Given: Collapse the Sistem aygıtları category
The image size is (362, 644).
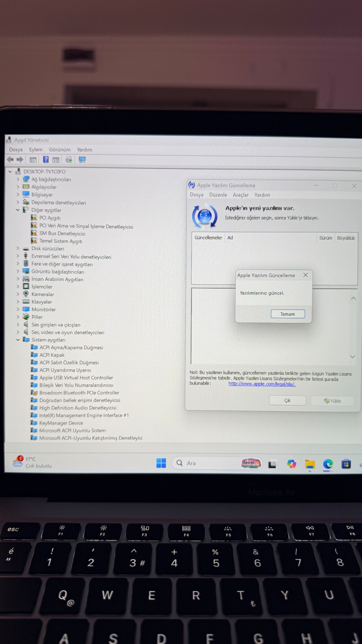Looking at the screenshot, I should (x=18, y=340).
